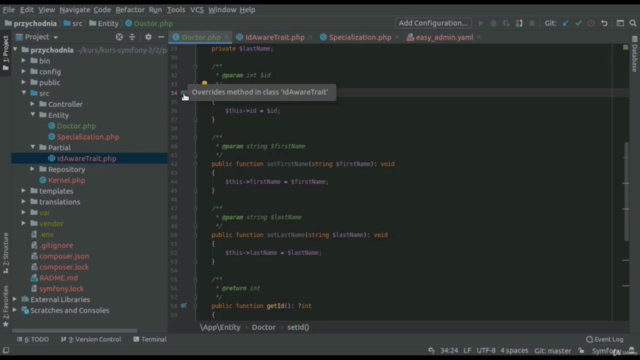Click the editor vertical scrollbar thumb
The width and height of the screenshot is (640, 360).
(x=626, y=191)
